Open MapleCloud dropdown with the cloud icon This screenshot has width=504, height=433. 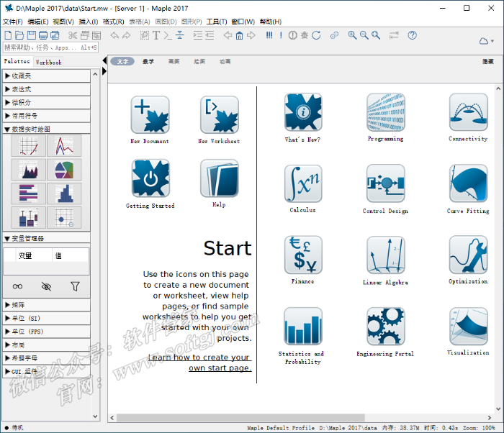tap(486, 41)
